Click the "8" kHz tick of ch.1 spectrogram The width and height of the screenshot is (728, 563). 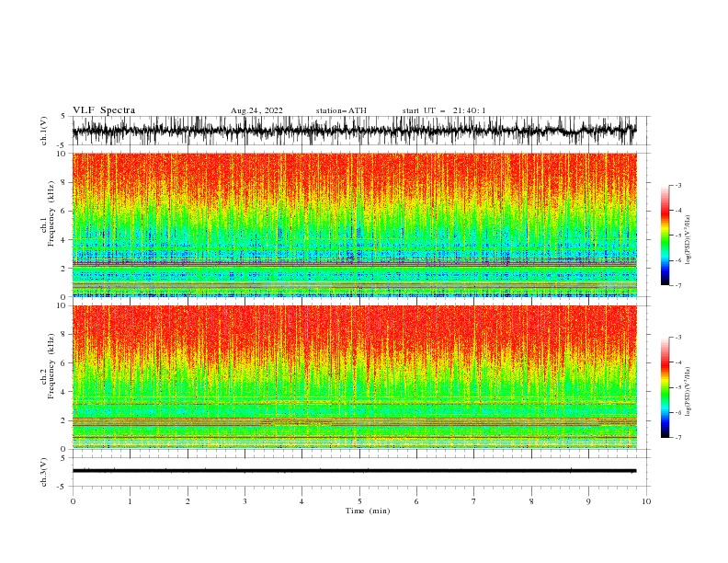(x=63, y=182)
